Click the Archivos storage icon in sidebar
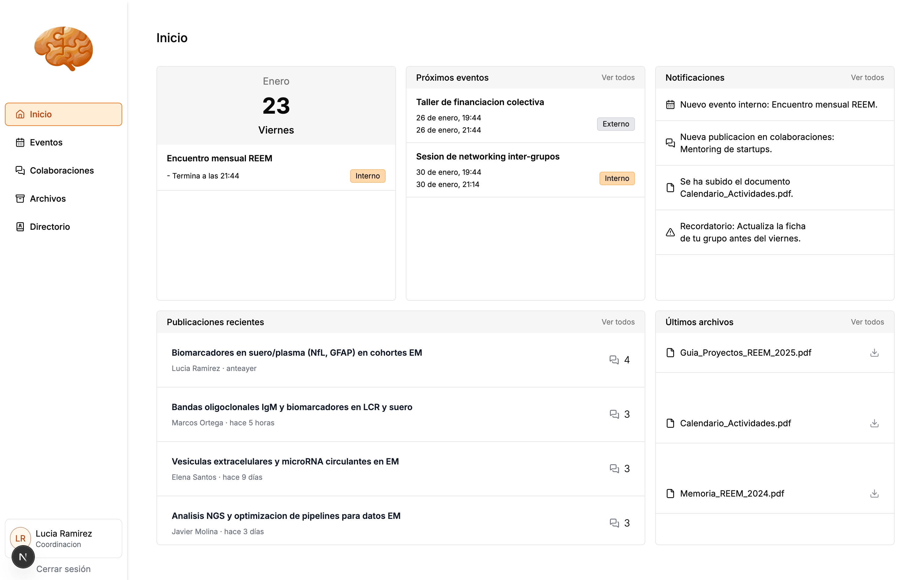This screenshot has height=580, width=924. pyautogui.click(x=20, y=198)
